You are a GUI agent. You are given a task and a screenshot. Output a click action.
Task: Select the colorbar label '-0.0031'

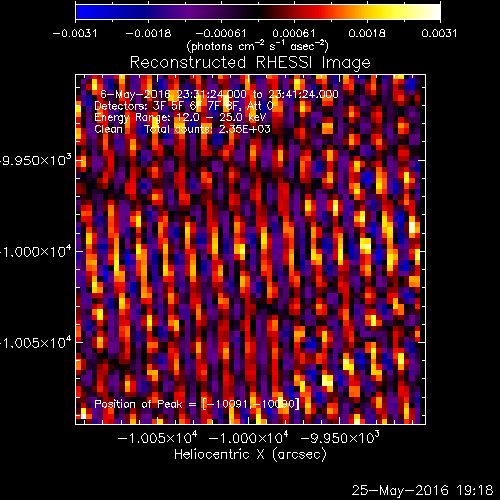coord(75,33)
